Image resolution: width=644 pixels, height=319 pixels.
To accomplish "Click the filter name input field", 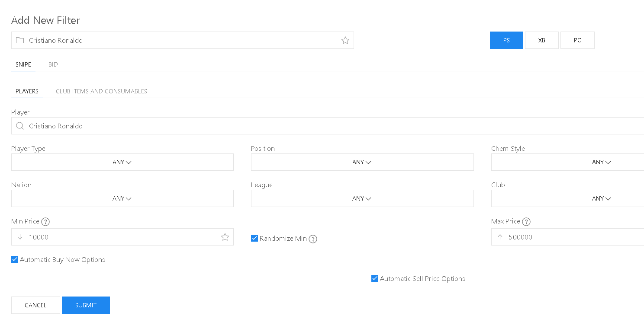I will coord(183,40).
